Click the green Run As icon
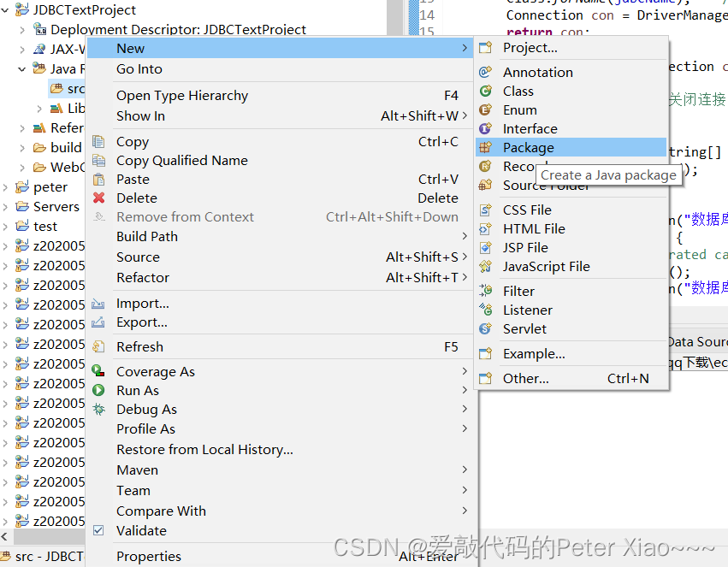728x567 pixels. pos(98,390)
